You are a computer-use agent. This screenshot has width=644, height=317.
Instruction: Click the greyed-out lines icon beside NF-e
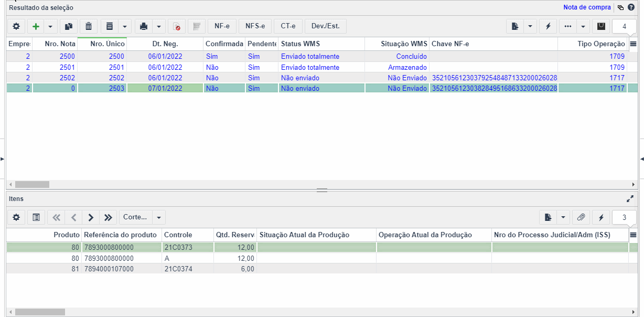(197, 26)
